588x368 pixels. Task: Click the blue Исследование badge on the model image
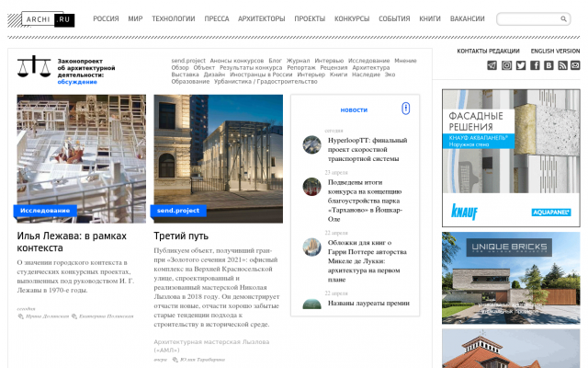(x=45, y=211)
